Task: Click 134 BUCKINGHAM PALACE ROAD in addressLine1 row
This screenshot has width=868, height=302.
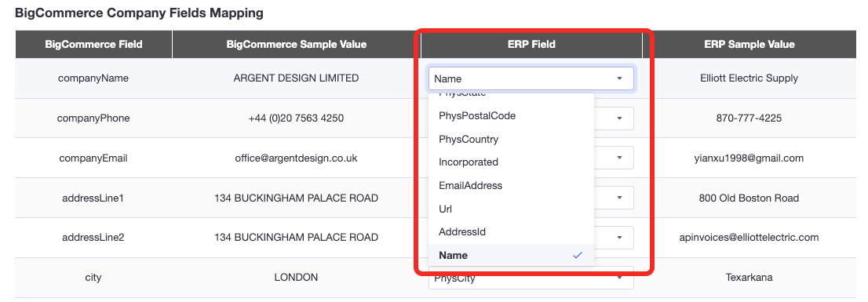Action: point(296,198)
